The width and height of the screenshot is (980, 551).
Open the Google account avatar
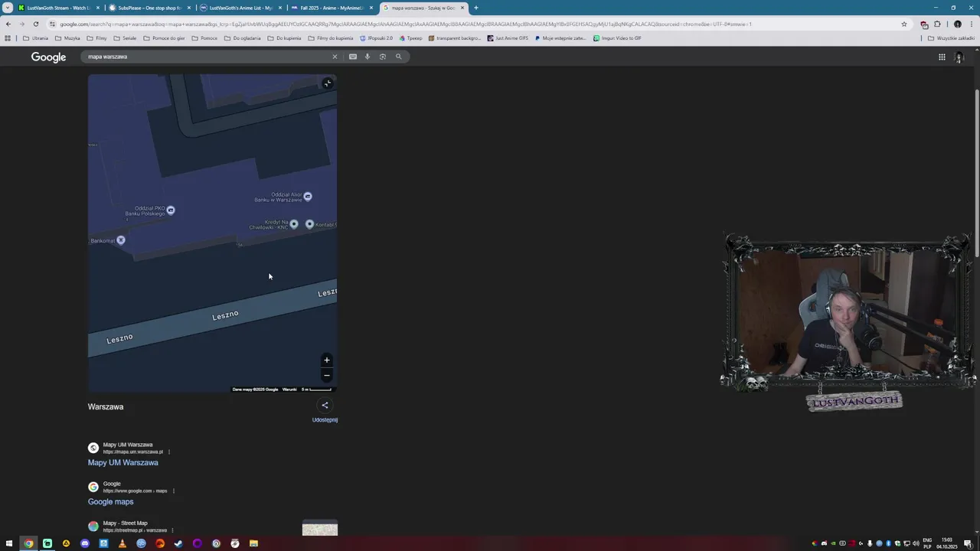(959, 57)
